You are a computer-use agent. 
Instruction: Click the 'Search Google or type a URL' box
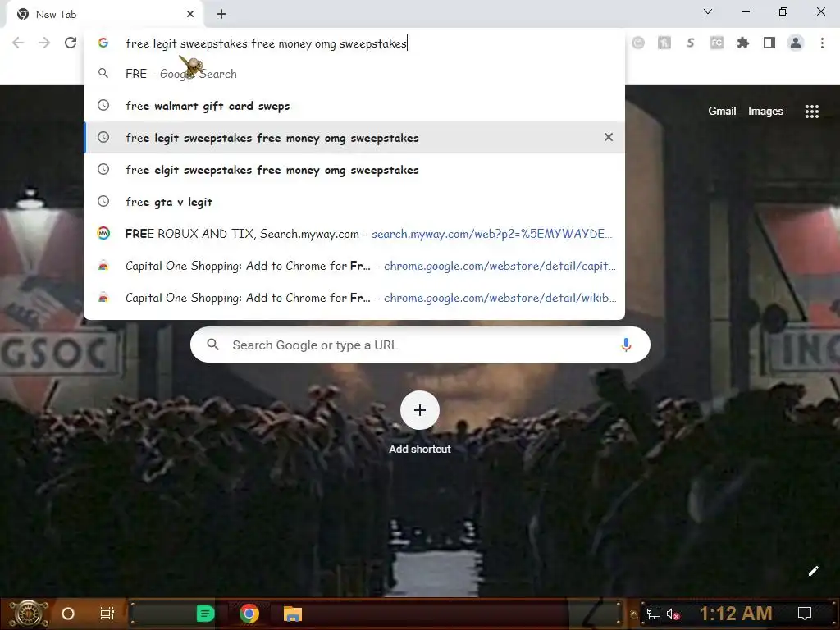[x=420, y=345]
